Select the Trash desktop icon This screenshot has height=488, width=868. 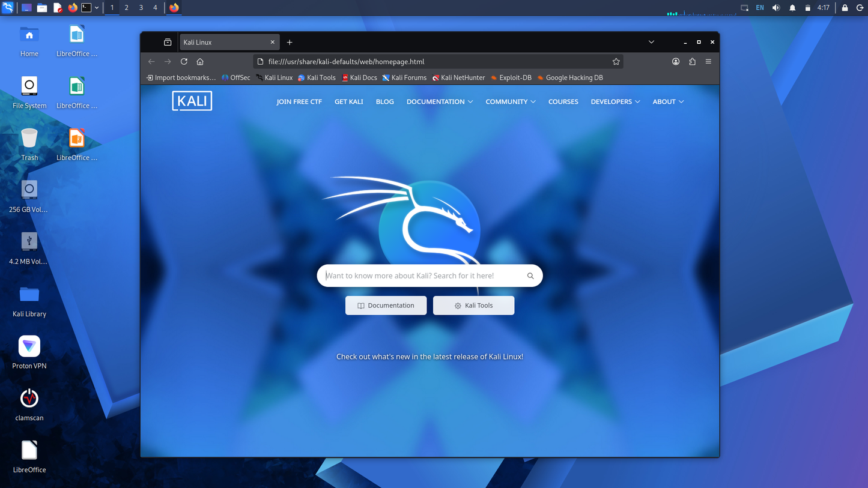coord(29,145)
